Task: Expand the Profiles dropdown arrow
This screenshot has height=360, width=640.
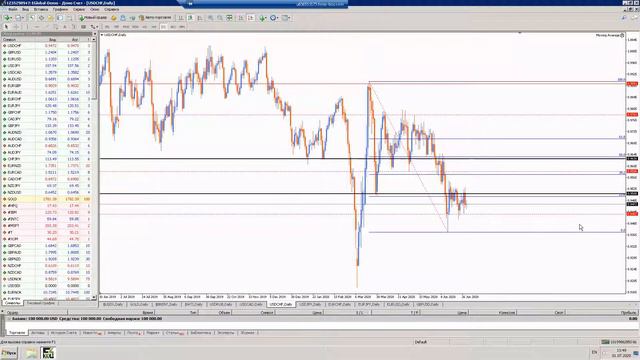Action: (x=23, y=18)
